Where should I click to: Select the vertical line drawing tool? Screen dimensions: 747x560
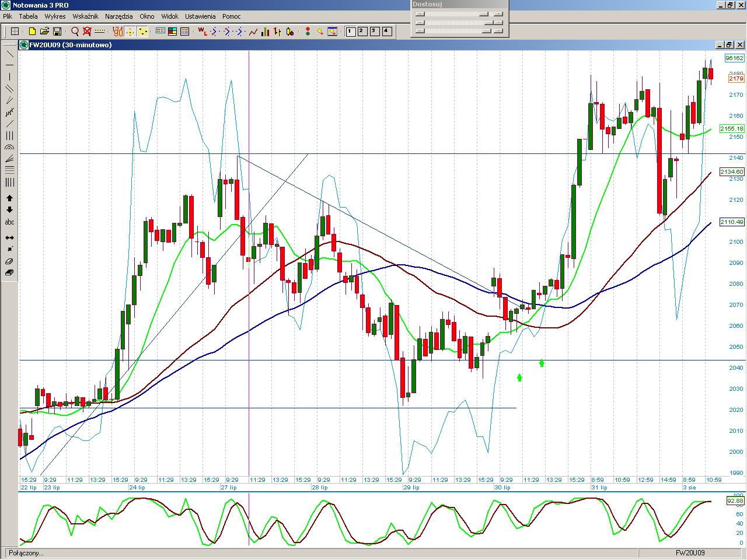(9, 76)
